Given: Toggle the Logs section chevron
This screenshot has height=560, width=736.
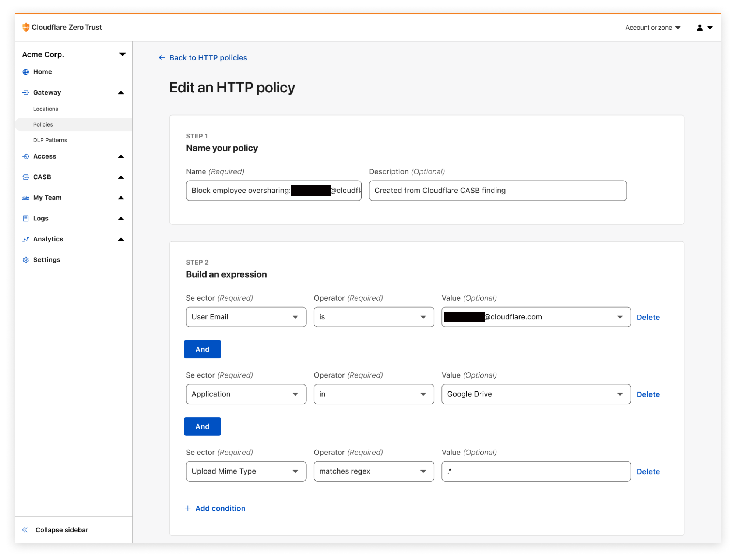Looking at the screenshot, I should click(121, 219).
